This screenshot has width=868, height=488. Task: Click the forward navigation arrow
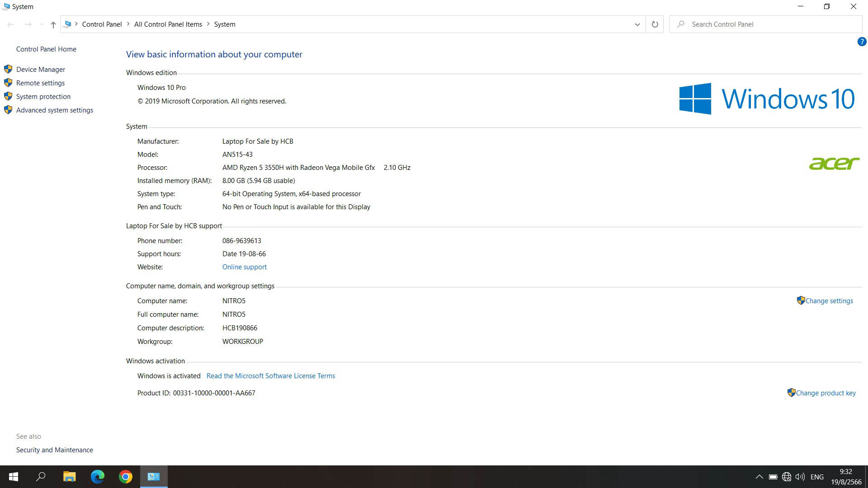point(28,24)
